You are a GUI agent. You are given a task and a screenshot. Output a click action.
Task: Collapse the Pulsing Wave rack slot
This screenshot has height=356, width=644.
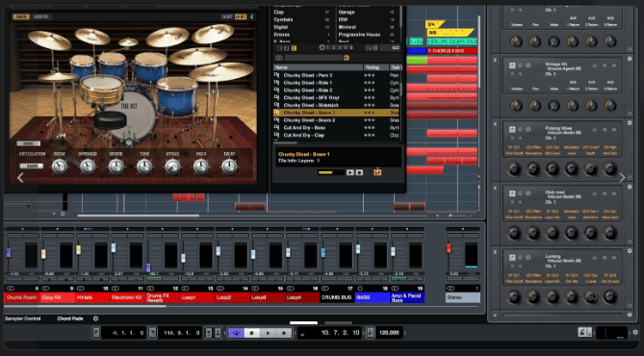[630, 123]
